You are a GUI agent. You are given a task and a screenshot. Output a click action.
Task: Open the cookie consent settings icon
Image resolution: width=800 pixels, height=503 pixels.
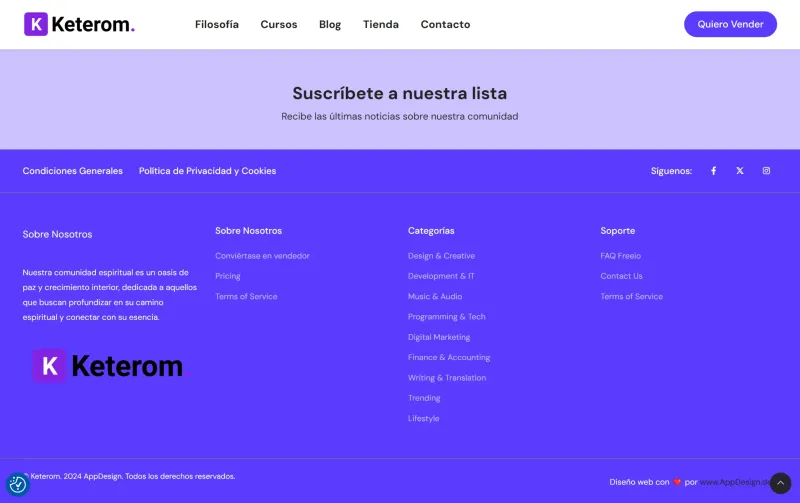18,484
